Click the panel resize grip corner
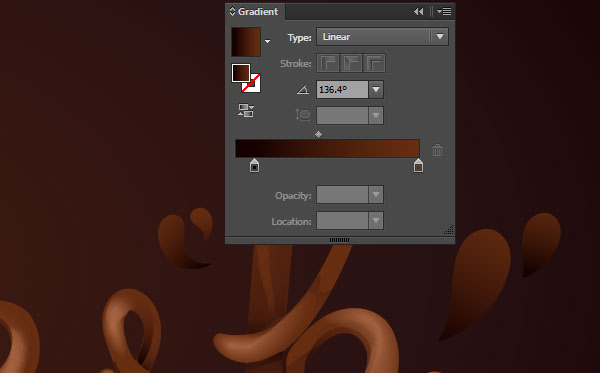Screen dimensions: 600x373 coord(449,230)
